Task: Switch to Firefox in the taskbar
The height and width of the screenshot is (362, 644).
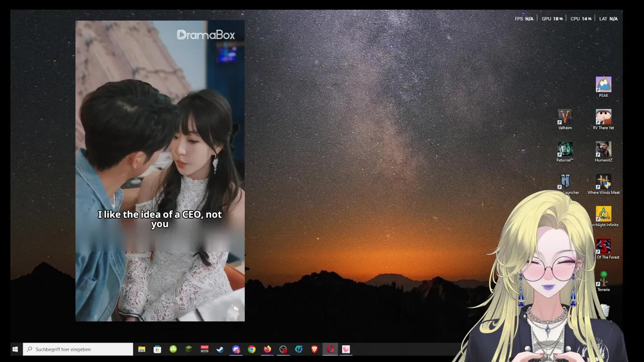Action: [x=267, y=349]
